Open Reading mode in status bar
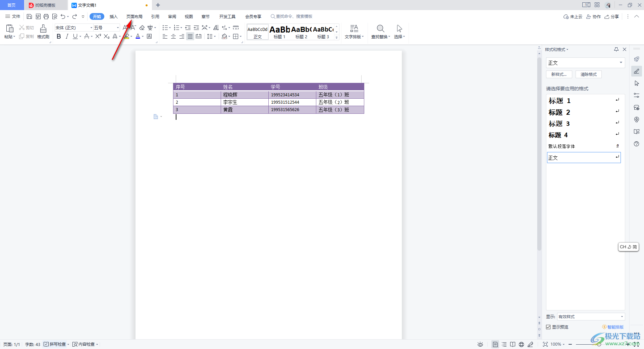 [x=513, y=344]
